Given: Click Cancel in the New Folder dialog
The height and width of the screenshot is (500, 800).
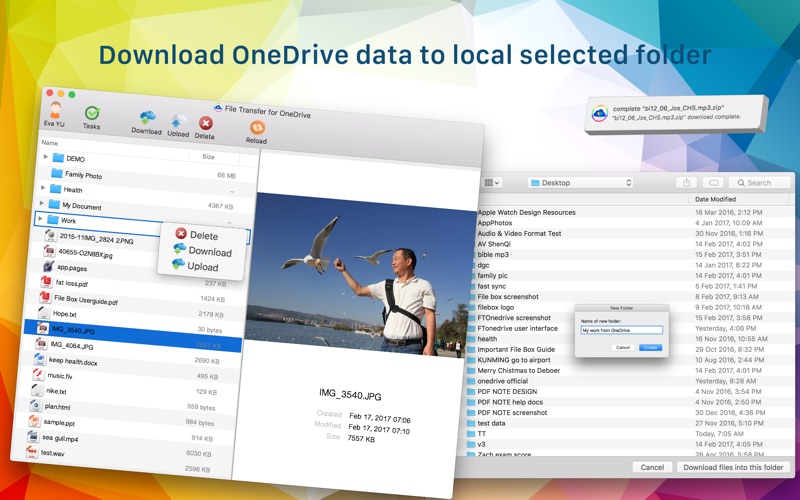Looking at the screenshot, I should [623, 347].
